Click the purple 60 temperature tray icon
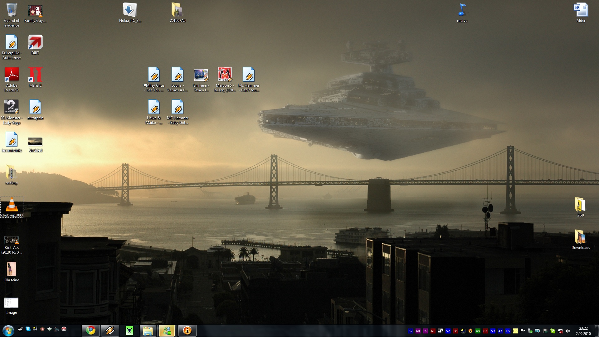Viewport: 599px width, 364px height. click(418, 331)
